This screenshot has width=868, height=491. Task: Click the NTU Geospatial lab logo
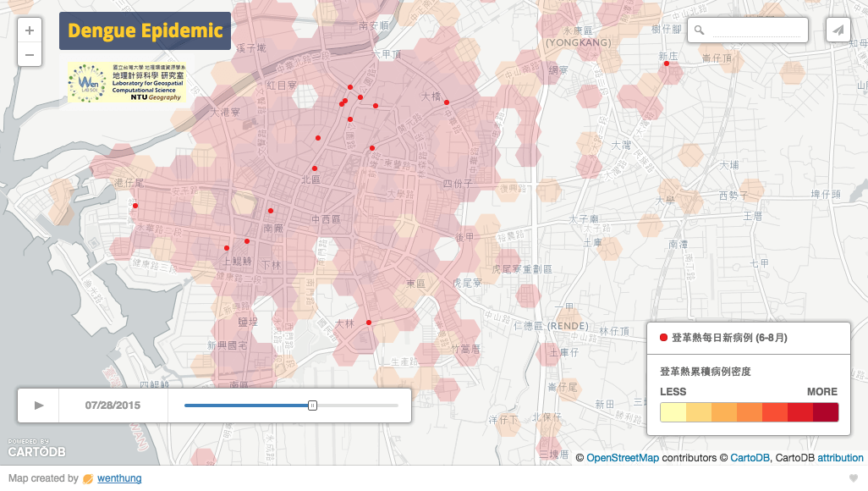(x=126, y=83)
